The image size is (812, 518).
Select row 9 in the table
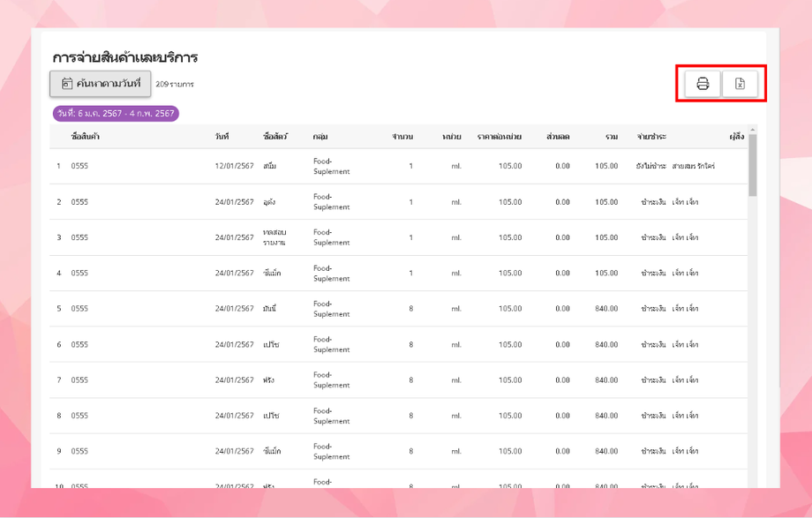pyautogui.click(x=399, y=451)
